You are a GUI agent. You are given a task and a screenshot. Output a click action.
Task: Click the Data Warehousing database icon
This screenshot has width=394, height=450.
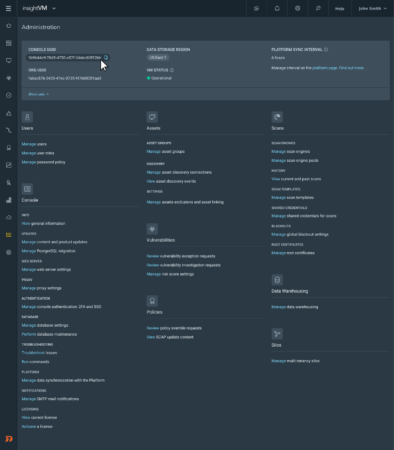(277, 280)
